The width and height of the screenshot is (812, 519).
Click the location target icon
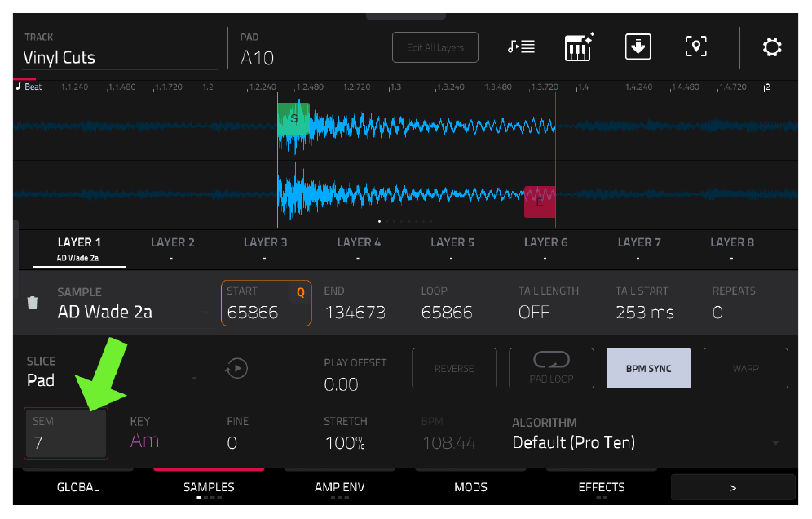pyautogui.click(x=696, y=47)
